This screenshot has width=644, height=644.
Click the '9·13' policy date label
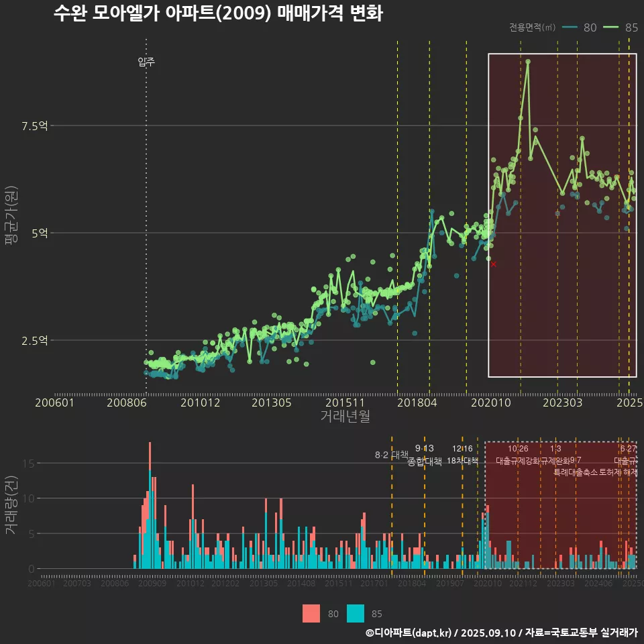[x=424, y=448]
